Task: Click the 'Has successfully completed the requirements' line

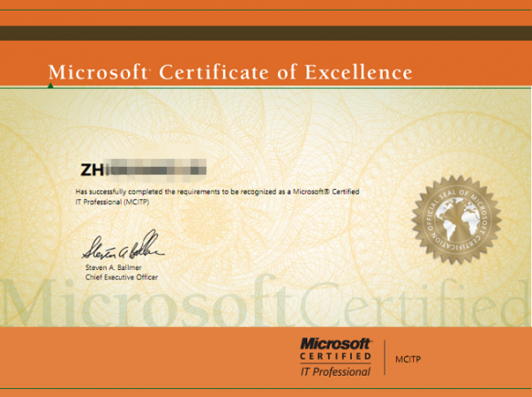Action: click(x=218, y=192)
